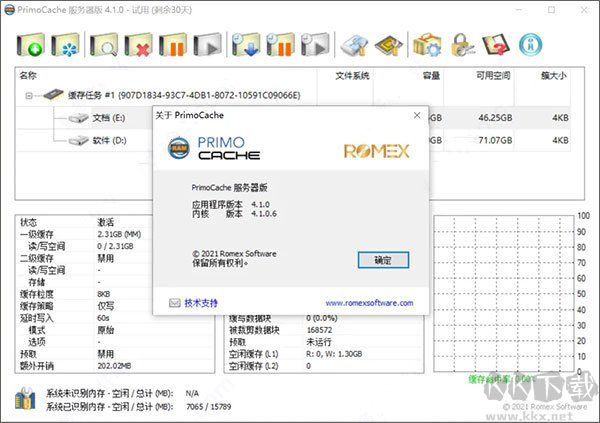Viewport: 600px width, 423px height.
Task: Click the R: 0, W: 1.30GB value
Action: coord(334,354)
